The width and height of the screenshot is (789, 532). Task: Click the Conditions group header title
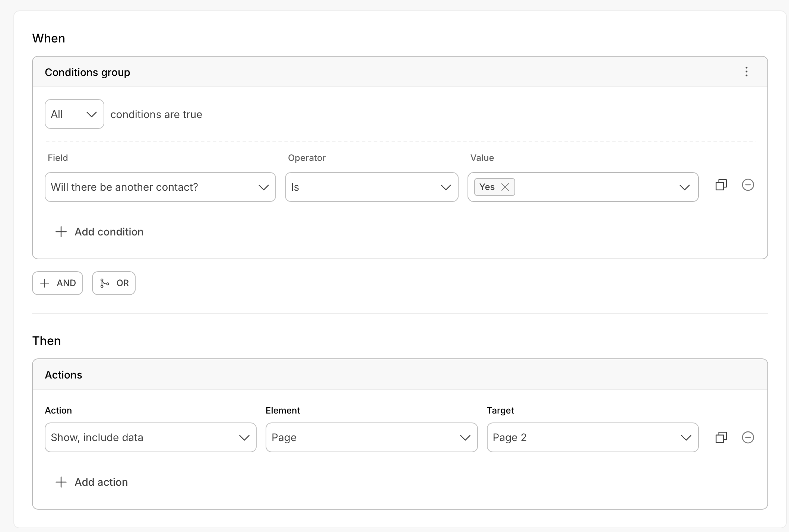(x=88, y=72)
